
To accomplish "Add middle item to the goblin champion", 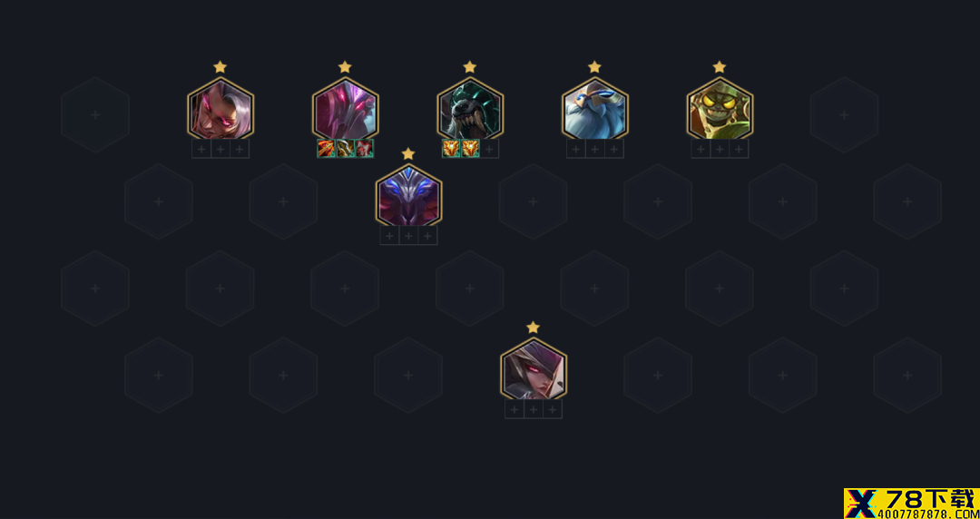I will tap(720, 149).
